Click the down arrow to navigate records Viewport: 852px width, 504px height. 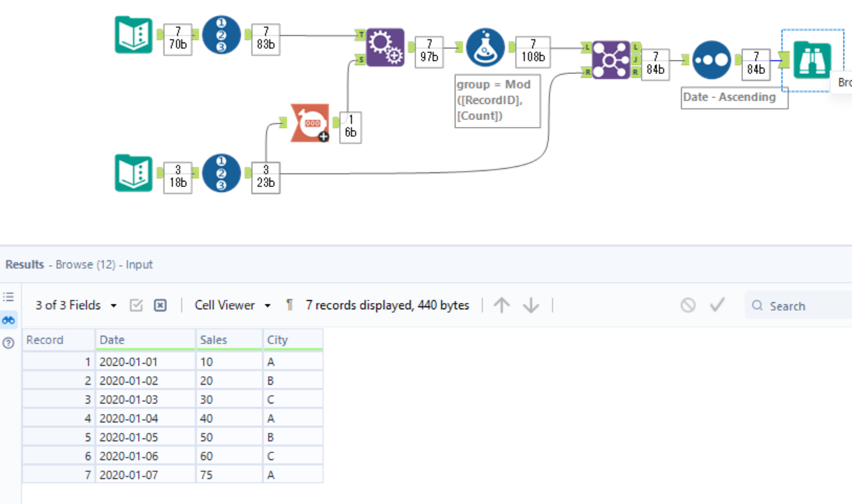pos(531,305)
